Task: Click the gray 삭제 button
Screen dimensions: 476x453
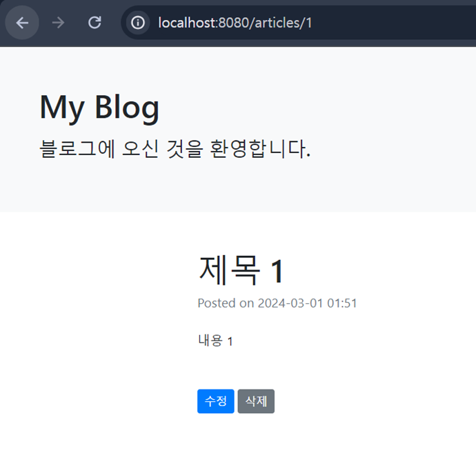Action: pyautogui.click(x=256, y=401)
